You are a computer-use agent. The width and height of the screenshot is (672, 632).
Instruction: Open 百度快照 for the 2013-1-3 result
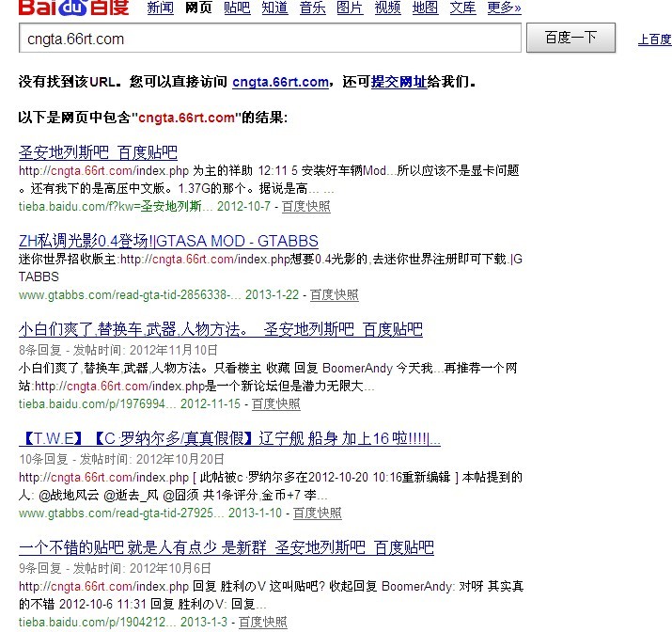(x=263, y=622)
